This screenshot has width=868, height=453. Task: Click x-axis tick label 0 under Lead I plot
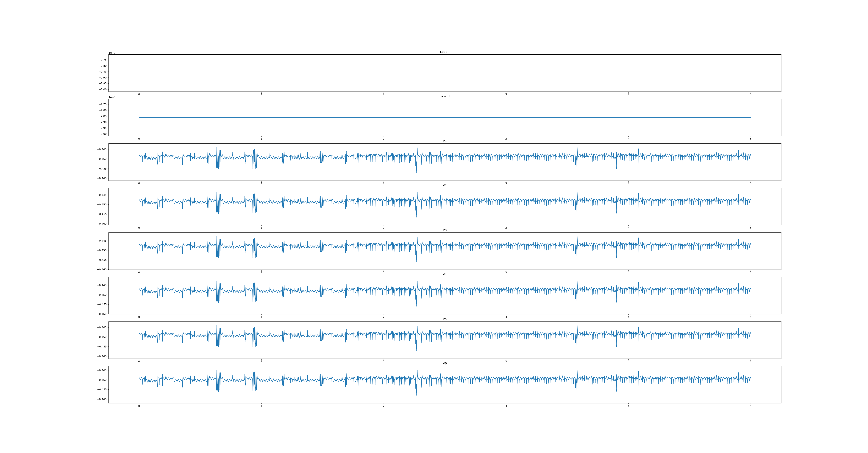139,94
